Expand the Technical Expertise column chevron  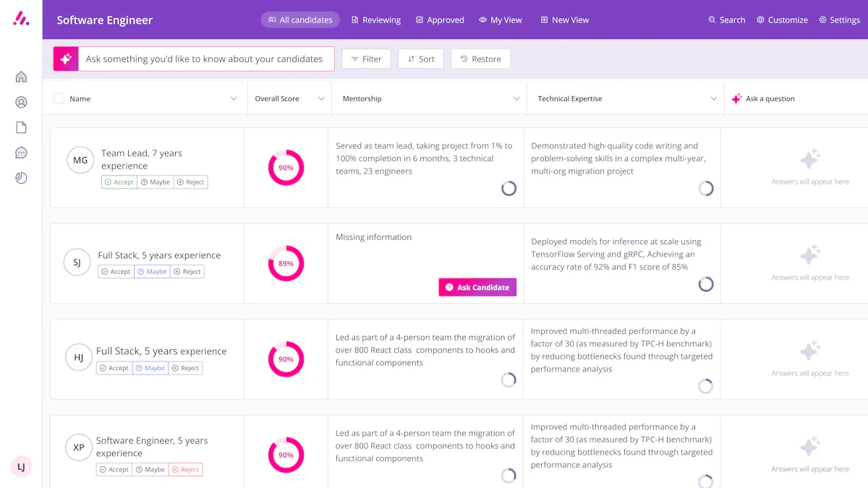714,98
